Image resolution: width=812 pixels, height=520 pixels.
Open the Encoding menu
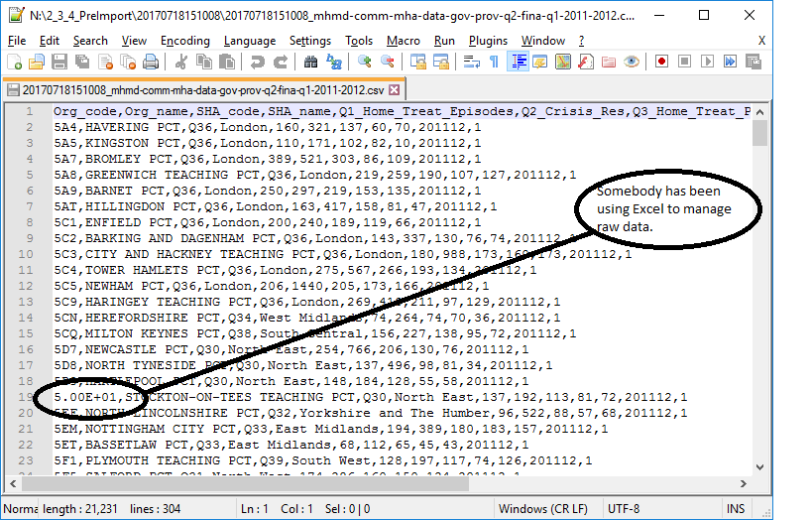pos(184,41)
